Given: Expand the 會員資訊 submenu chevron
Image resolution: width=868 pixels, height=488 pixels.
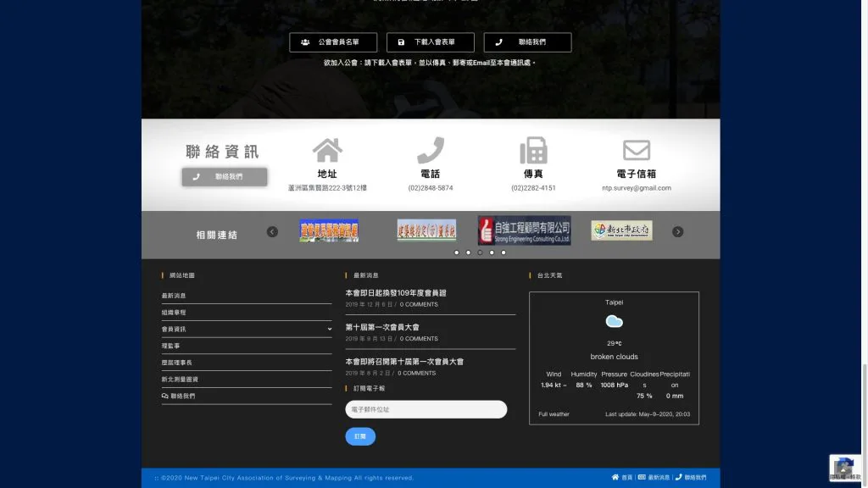Looking at the screenshot, I should 330,329.
